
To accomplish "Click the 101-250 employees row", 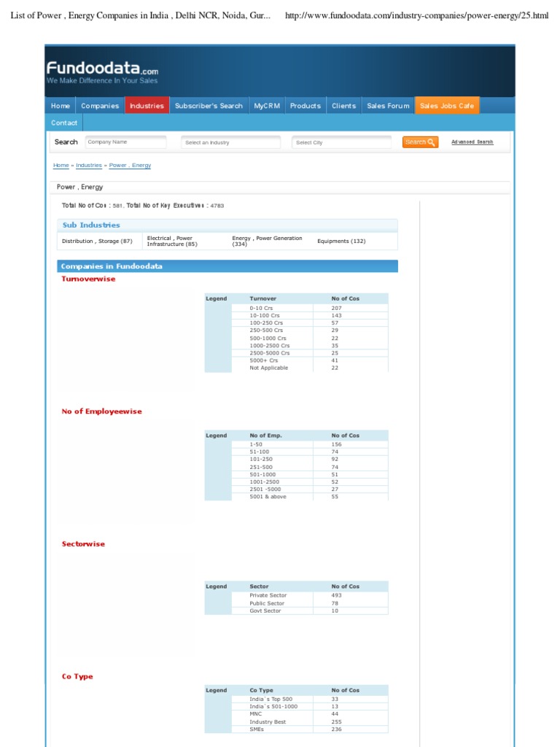I will click(309, 460).
